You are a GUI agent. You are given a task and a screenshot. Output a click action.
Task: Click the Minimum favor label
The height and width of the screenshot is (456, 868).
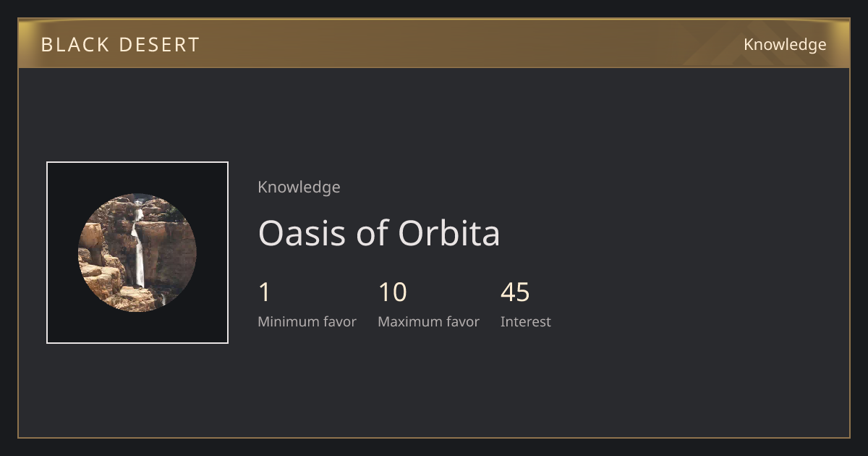click(x=307, y=321)
